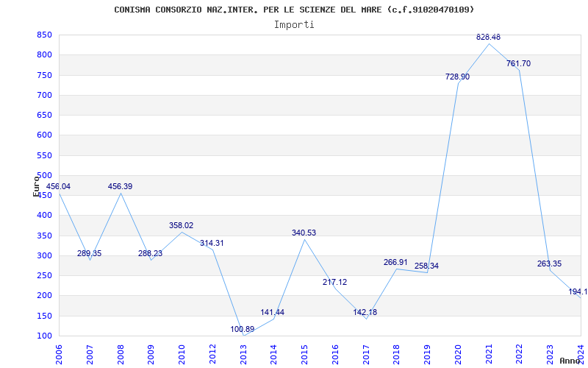Click the 2016 year label
The height and width of the screenshot is (368, 588).
coord(335,355)
